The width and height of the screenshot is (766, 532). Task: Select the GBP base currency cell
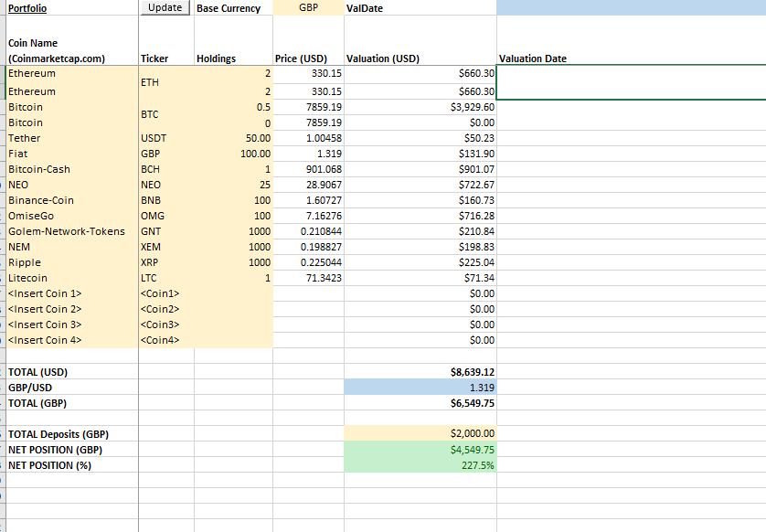click(x=308, y=8)
